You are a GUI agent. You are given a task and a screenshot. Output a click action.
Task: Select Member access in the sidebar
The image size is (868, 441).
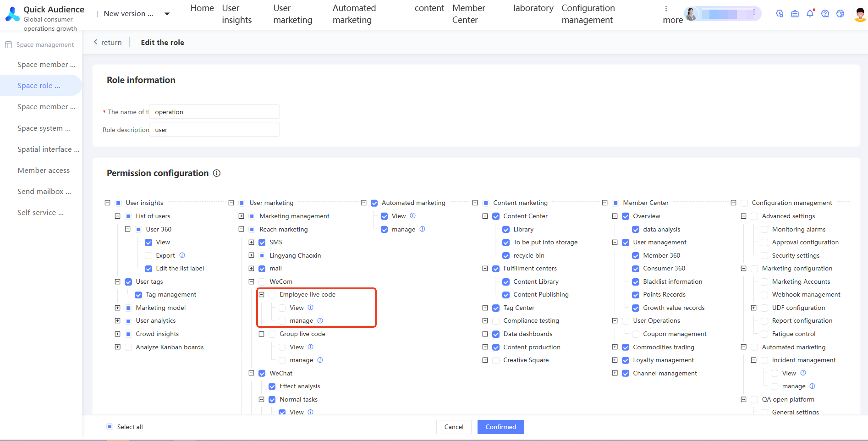point(44,170)
